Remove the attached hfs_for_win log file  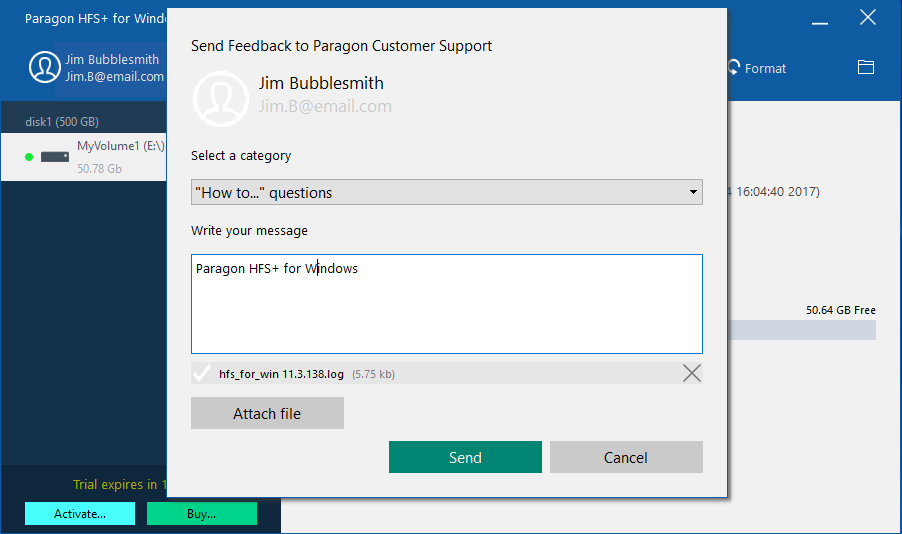[x=691, y=374]
